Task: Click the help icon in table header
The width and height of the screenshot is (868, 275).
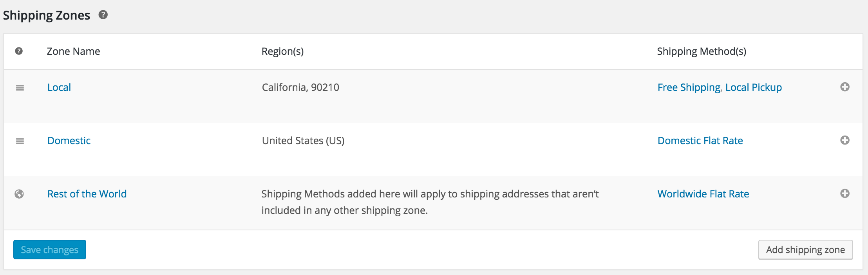Action: click(x=19, y=51)
